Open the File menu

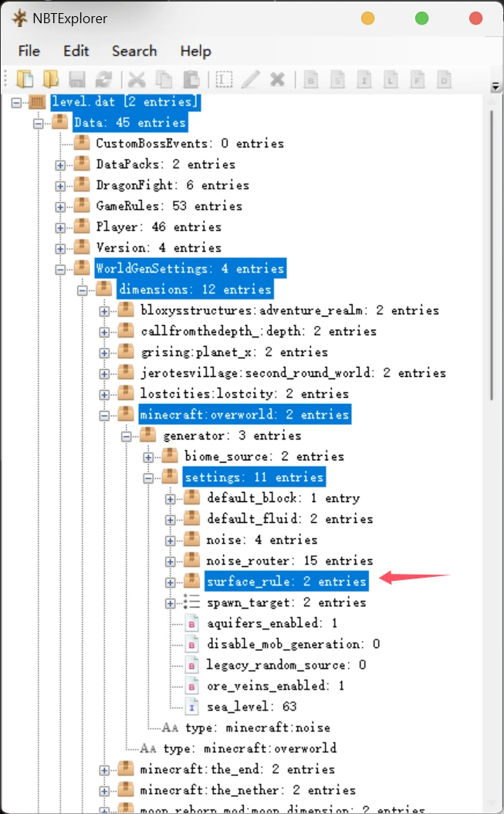[x=29, y=51]
